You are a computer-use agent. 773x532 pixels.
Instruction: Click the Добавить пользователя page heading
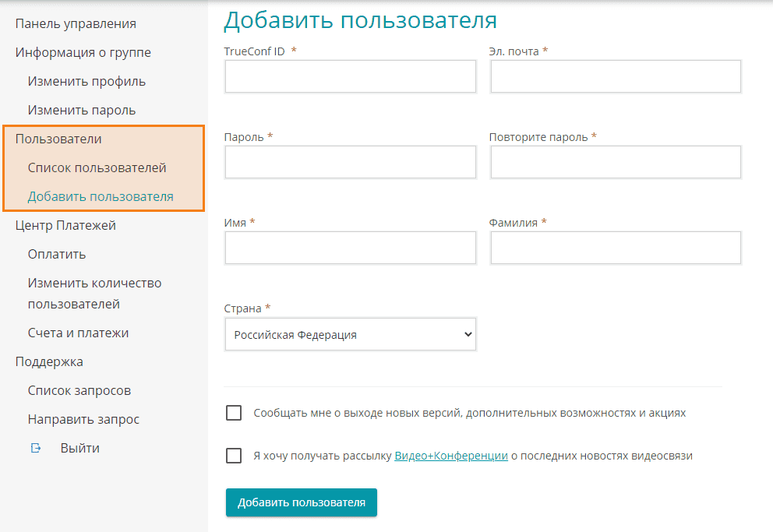coord(360,21)
